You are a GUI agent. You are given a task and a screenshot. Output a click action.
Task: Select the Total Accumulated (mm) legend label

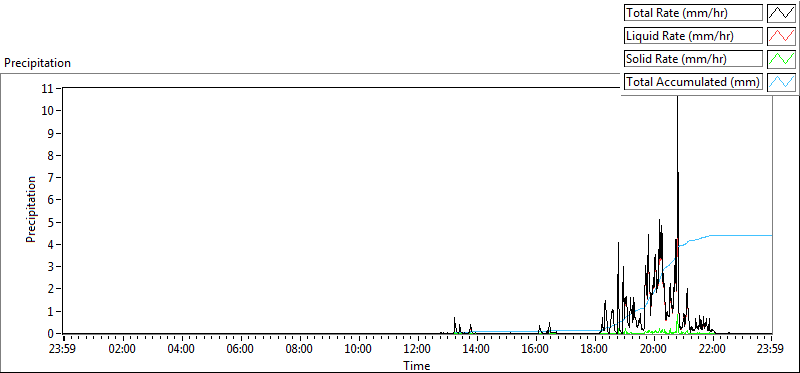(693, 82)
